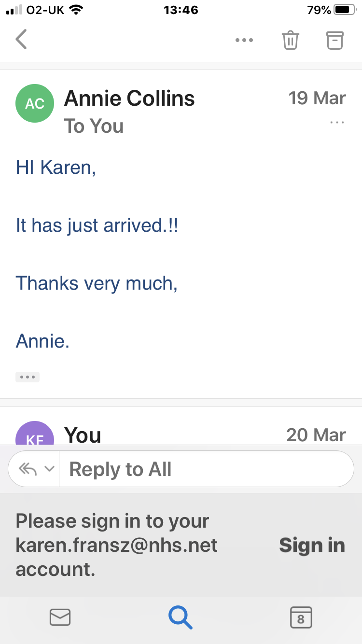
Task: Tap the back arrow to leave the email
Action: tap(21, 40)
